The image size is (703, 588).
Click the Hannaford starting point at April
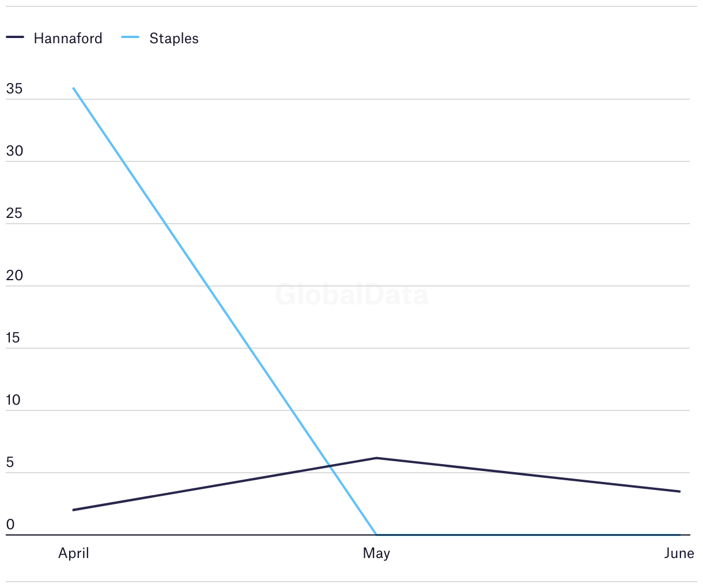point(73,510)
